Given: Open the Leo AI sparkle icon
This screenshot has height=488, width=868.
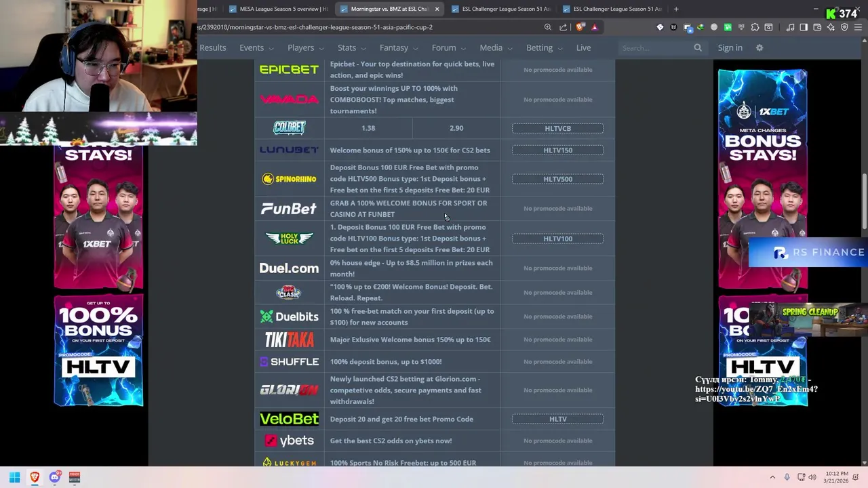Looking at the screenshot, I should pos(831,27).
